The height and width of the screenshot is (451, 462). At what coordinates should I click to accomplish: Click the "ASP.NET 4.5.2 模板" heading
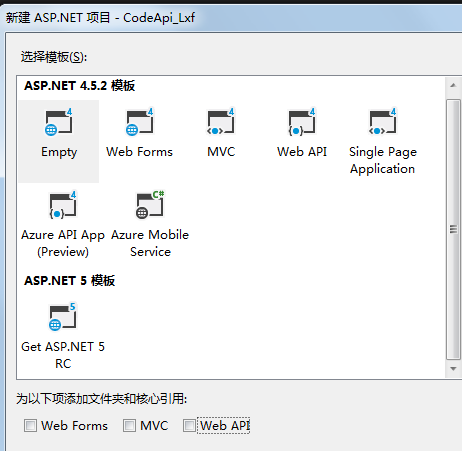(x=79, y=86)
